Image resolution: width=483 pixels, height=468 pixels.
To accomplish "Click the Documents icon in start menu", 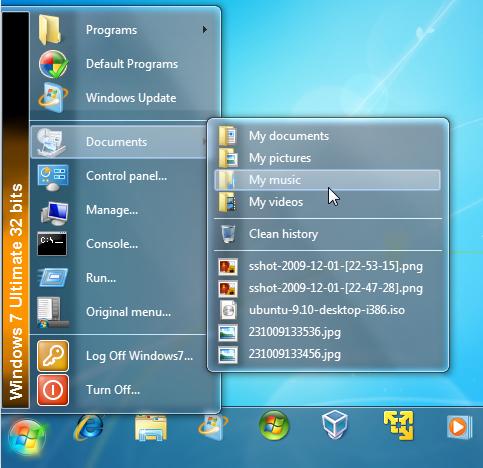I will point(52,142).
